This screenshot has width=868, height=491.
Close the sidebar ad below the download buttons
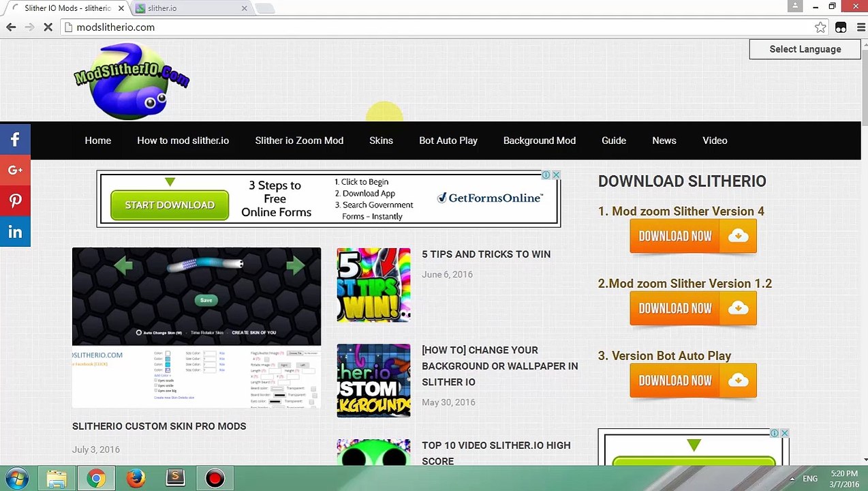pos(784,433)
